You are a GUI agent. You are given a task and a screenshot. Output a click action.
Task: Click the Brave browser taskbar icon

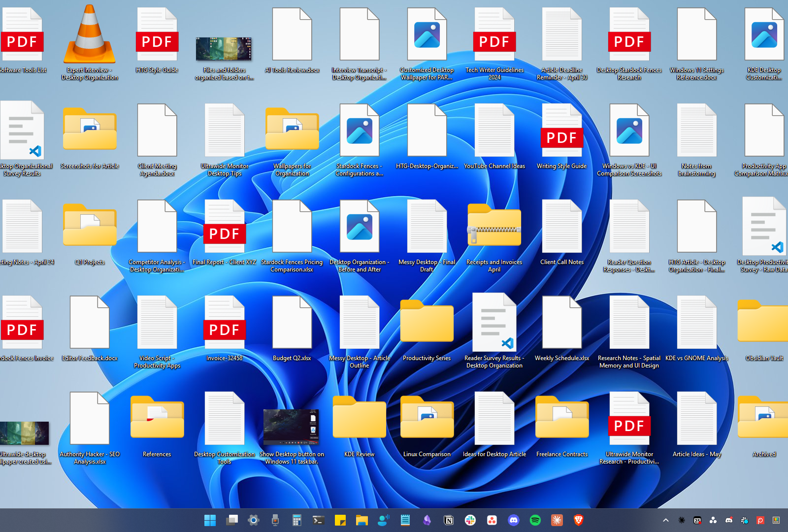coord(579,520)
